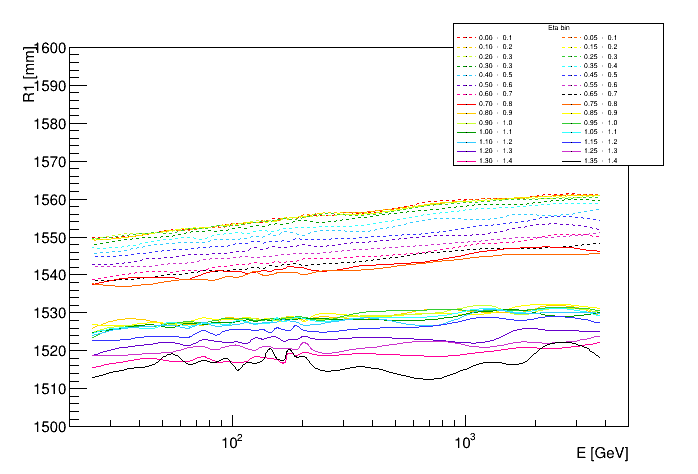Select the '0.90 - 1.0' legend entry text
The height and width of the screenshot is (474, 698).
coord(496,122)
